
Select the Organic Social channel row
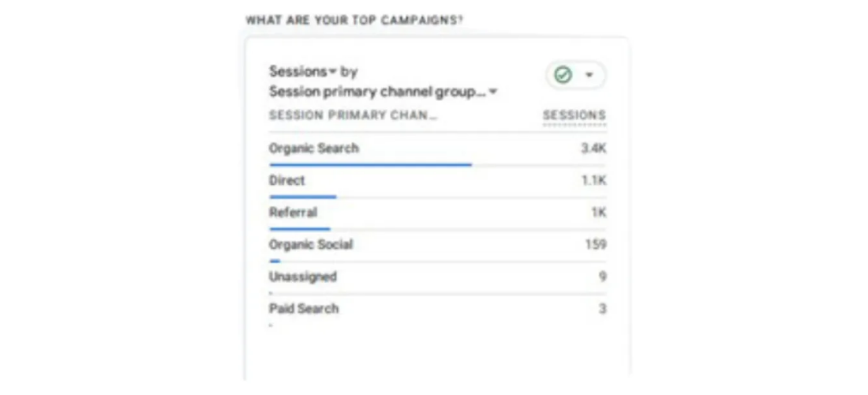[x=437, y=245]
